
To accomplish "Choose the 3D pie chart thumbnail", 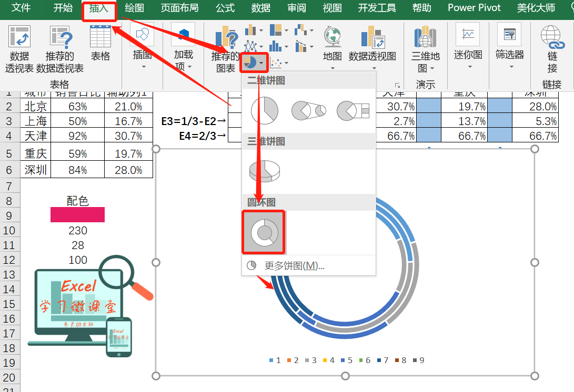I will point(264,171).
